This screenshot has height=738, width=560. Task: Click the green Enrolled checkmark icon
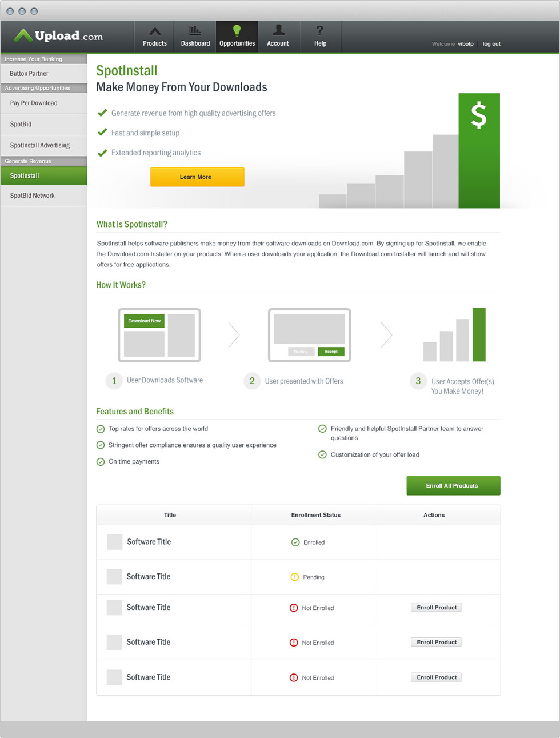pos(295,542)
